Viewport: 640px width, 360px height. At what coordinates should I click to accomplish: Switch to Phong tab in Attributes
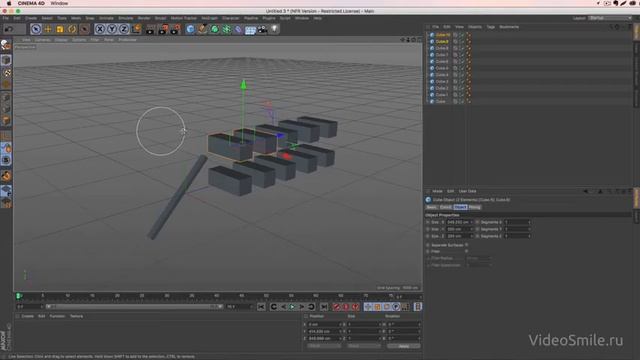pyautogui.click(x=474, y=207)
